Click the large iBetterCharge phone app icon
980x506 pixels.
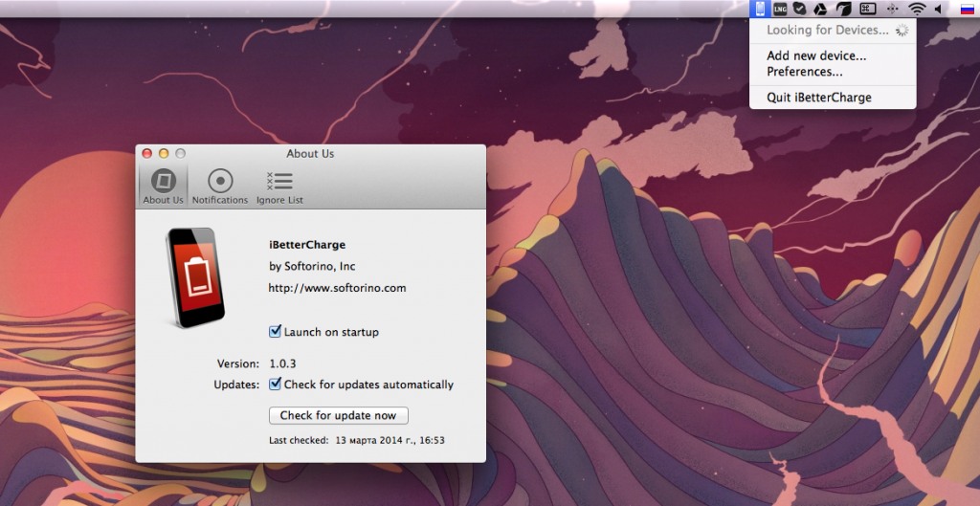(195, 277)
